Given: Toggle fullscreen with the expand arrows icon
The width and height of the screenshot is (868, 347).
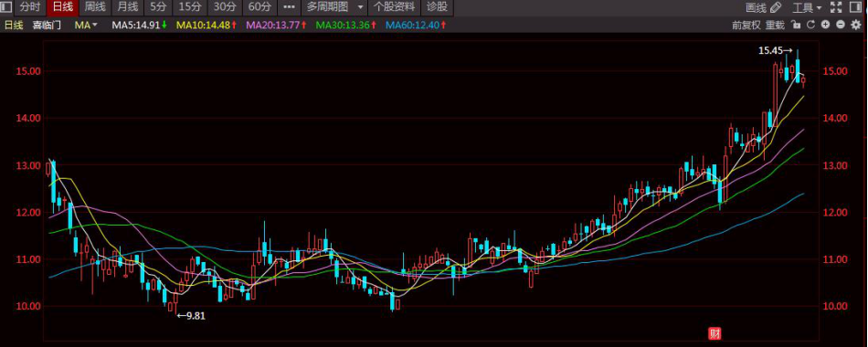Looking at the screenshot, I should [x=836, y=7].
